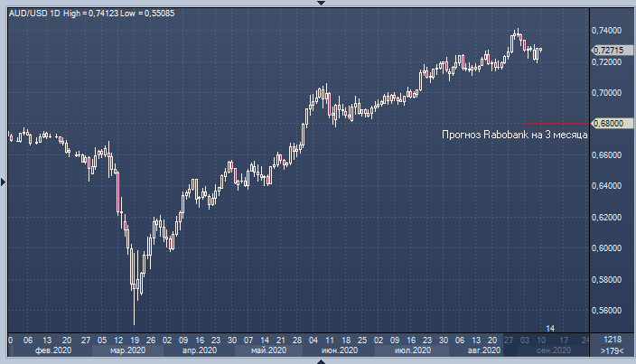The width and height of the screenshot is (636, 364).
Task: Select мар.2020 on the time axis
Action: (x=127, y=350)
